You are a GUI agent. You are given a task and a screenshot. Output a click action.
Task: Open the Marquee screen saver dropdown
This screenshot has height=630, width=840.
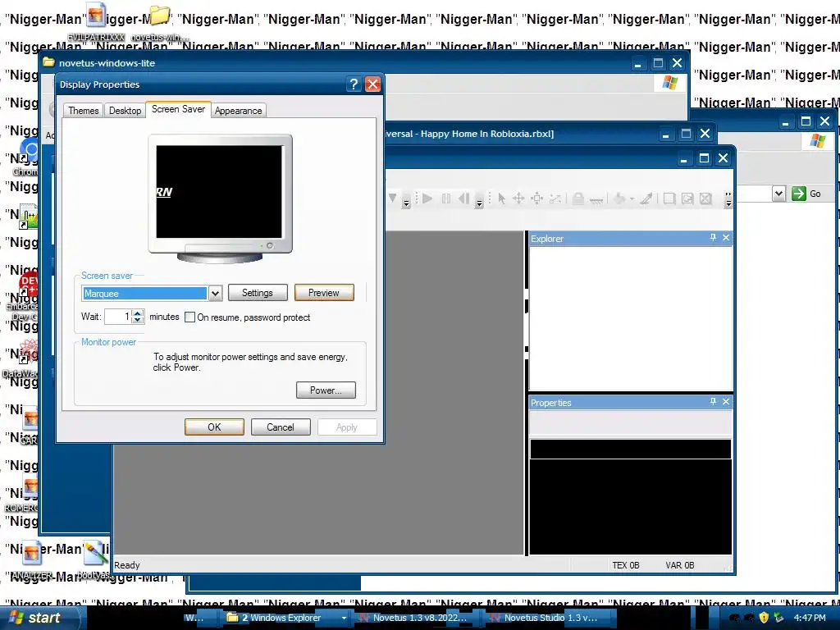pos(215,293)
